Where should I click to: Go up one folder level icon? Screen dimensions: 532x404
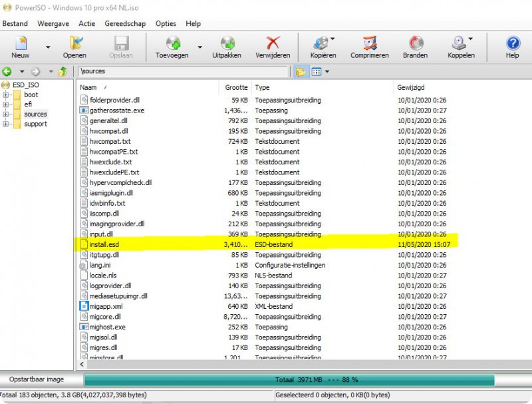pyautogui.click(x=63, y=71)
